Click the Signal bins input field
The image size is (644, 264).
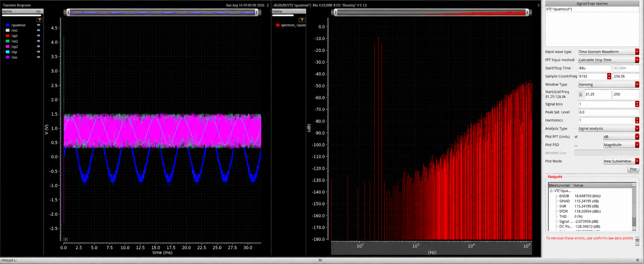(607, 104)
